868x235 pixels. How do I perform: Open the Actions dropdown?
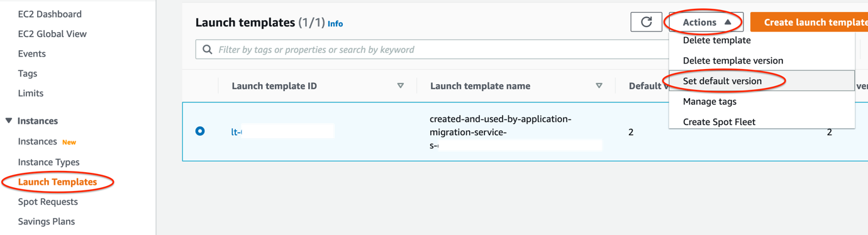tap(706, 22)
